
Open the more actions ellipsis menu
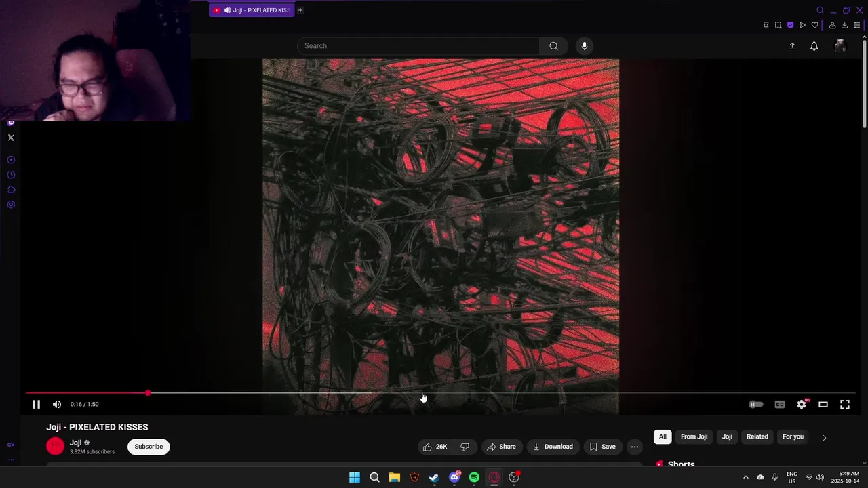(635, 447)
